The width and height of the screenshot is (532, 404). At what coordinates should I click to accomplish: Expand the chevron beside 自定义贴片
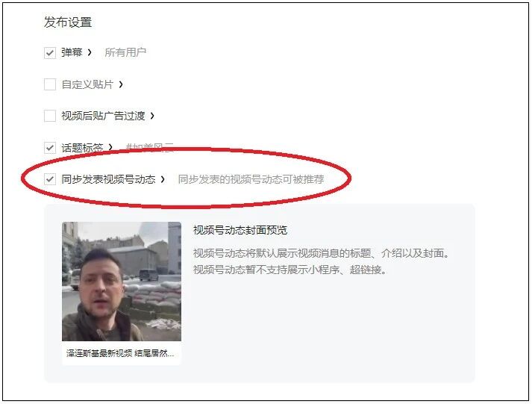pyautogui.click(x=121, y=84)
